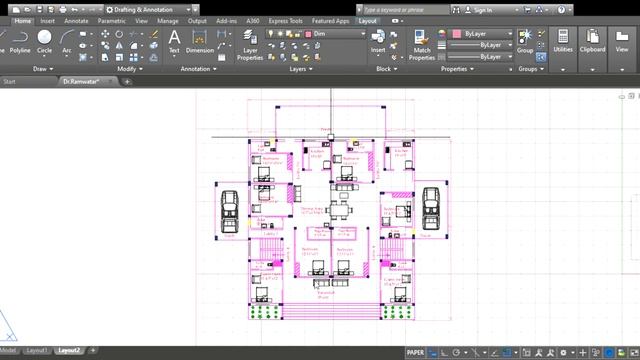Screen dimensions: 640x360
Task: Switch to the Layout1 tab
Action: [x=37, y=350]
